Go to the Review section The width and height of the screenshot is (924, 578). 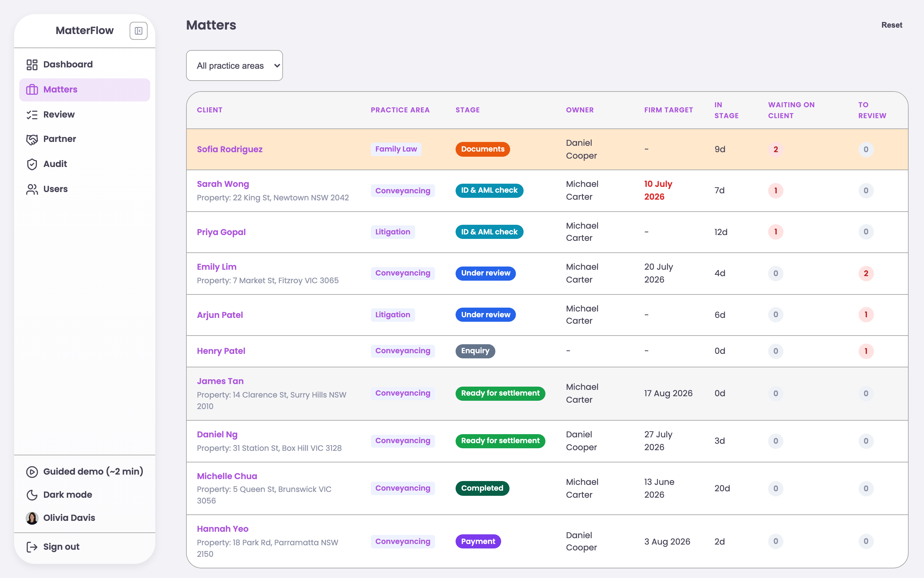(84, 115)
